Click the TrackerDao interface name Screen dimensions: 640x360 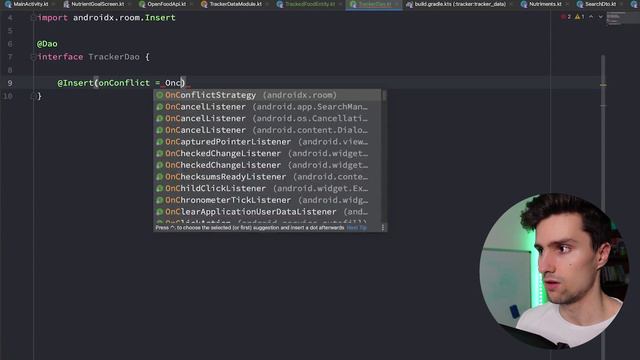(114, 57)
